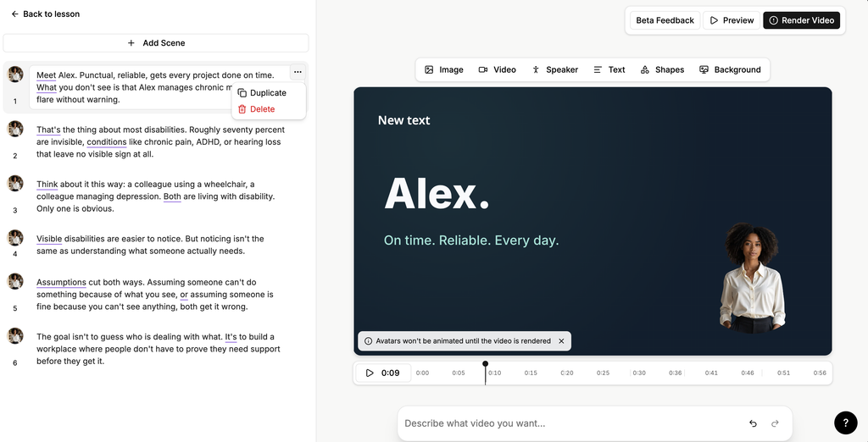Viewport: 868px width, 442px height.
Task: Open scene 1 three-dot options menu
Action: coord(298,73)
